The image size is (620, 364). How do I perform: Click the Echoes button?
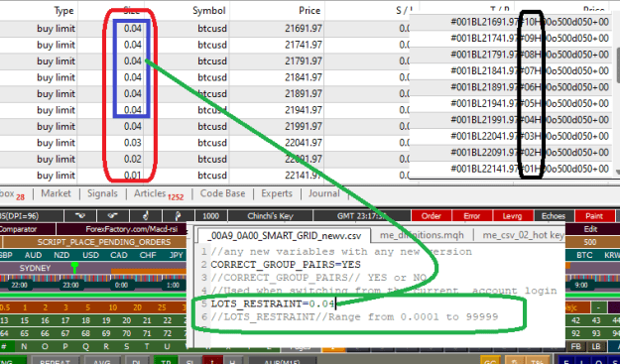[x=554, y=216]
